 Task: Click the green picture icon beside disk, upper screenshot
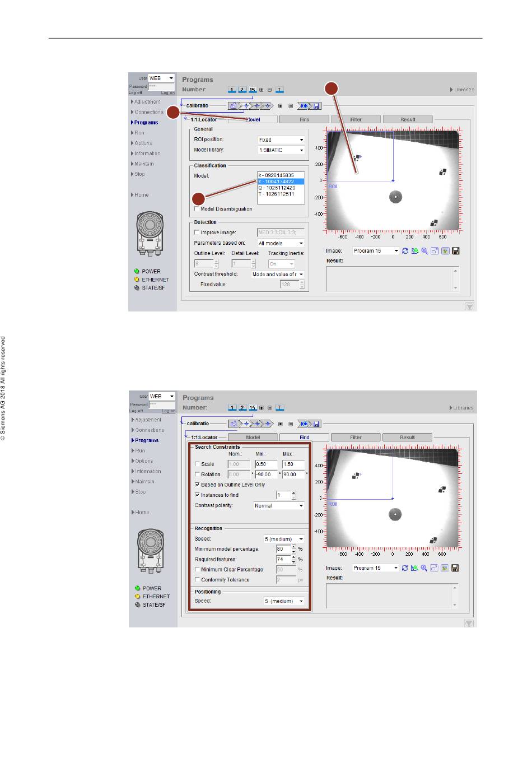point(445,251)
